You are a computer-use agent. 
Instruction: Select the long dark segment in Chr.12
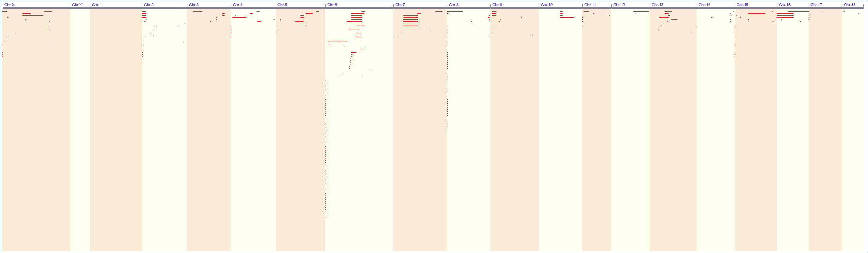pos(641,11)
